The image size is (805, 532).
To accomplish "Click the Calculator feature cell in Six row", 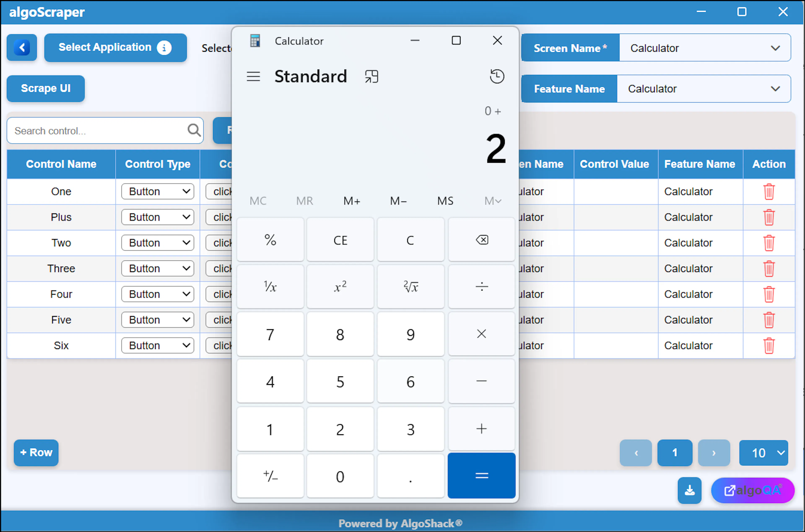I will pos(700,346).
